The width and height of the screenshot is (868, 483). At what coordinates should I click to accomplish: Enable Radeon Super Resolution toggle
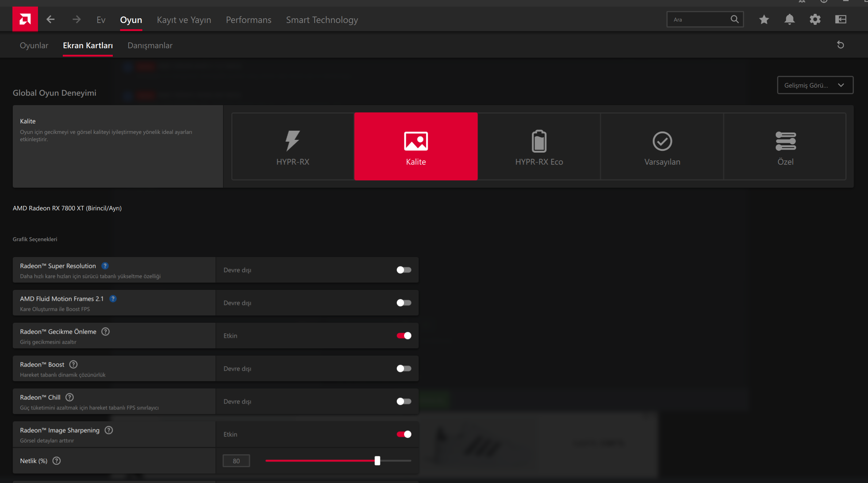coord(404,270)
